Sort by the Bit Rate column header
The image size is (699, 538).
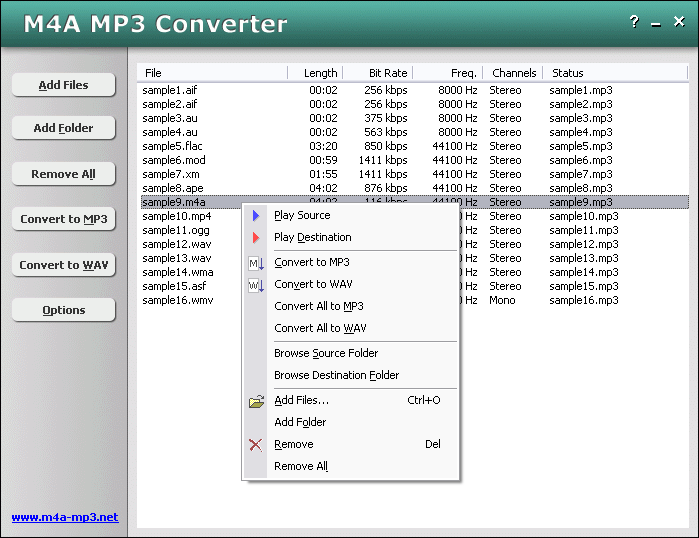coord(378,73)
